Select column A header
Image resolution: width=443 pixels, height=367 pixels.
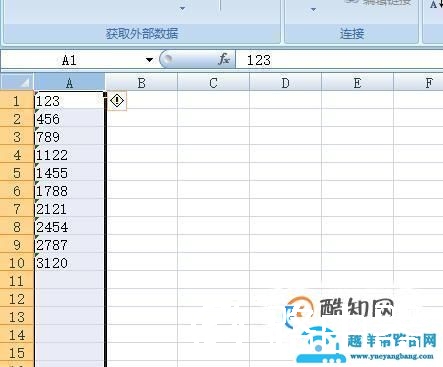[x=69, y=82]
